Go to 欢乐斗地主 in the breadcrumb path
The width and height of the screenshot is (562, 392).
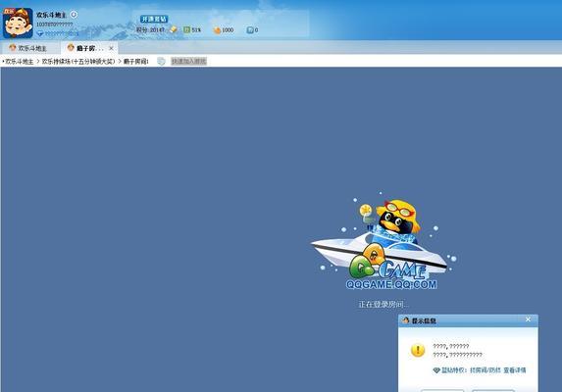[20, 62]
